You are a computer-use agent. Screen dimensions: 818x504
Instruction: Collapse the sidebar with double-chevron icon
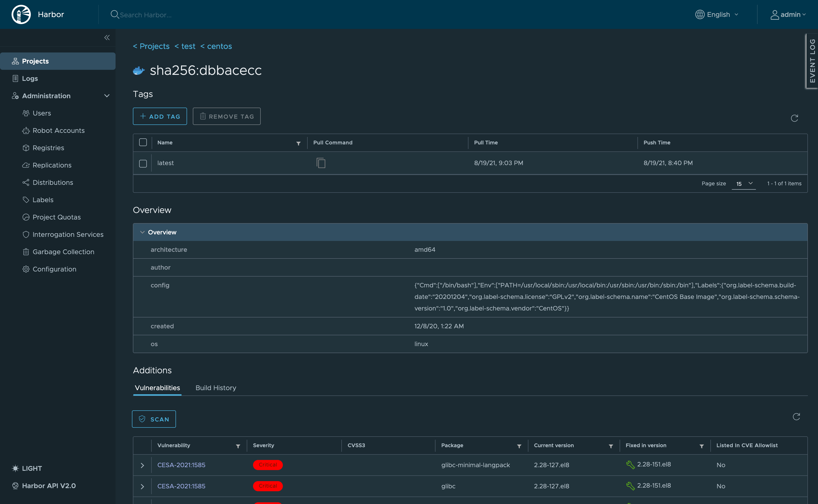(107, 38)
